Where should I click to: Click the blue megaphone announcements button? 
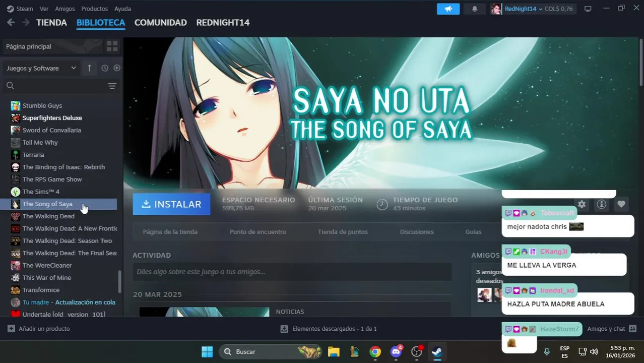point(448,9)
